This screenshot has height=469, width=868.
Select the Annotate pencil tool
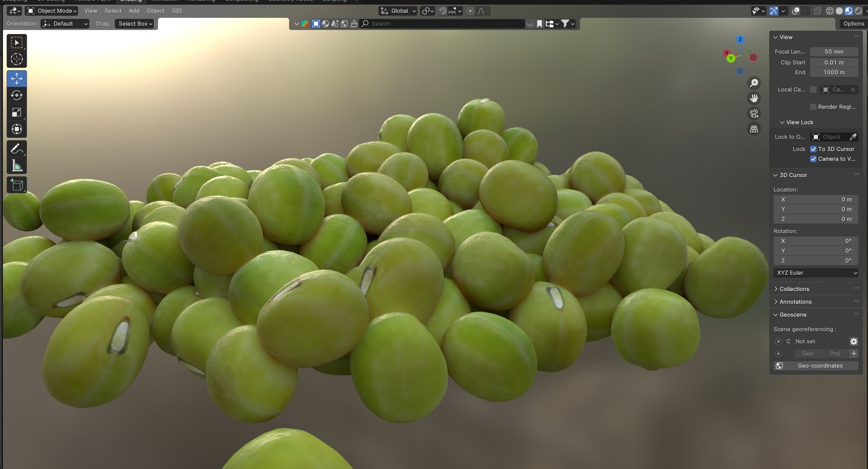point(17,149)
